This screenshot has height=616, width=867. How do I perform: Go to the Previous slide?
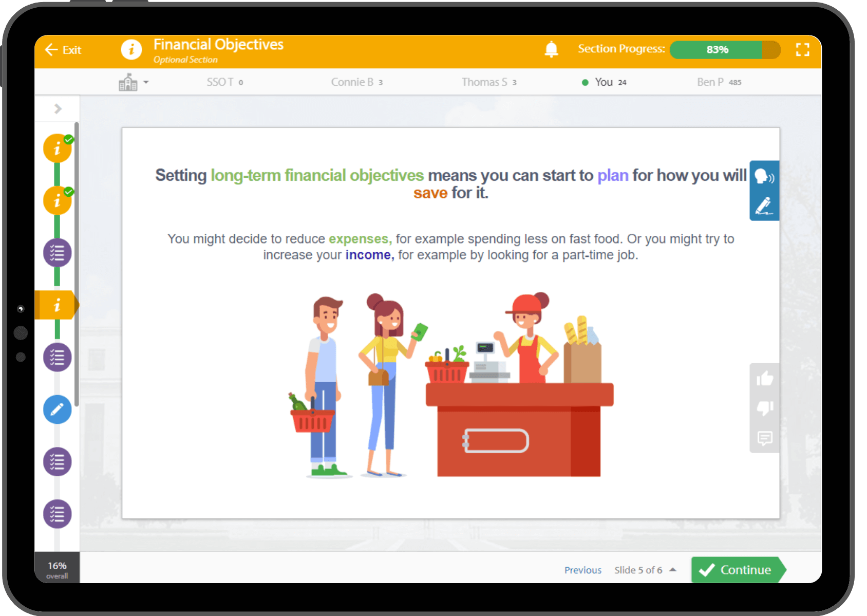[x=582, y=570]
